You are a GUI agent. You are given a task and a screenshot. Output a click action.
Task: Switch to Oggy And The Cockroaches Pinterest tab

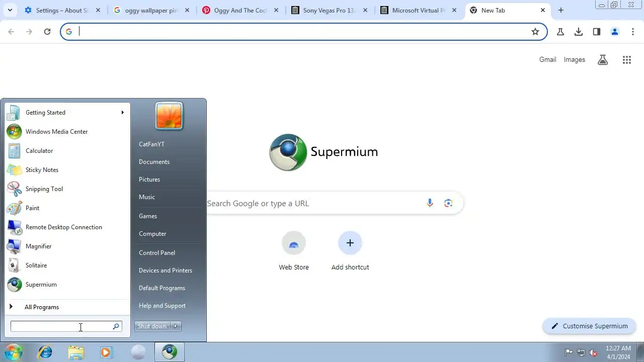[240, 10]
